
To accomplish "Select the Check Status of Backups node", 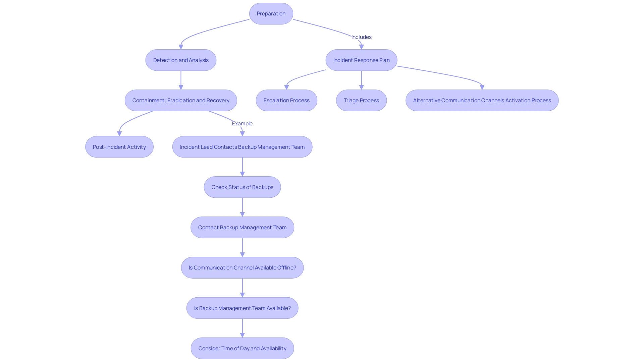I will coord(242,186).
